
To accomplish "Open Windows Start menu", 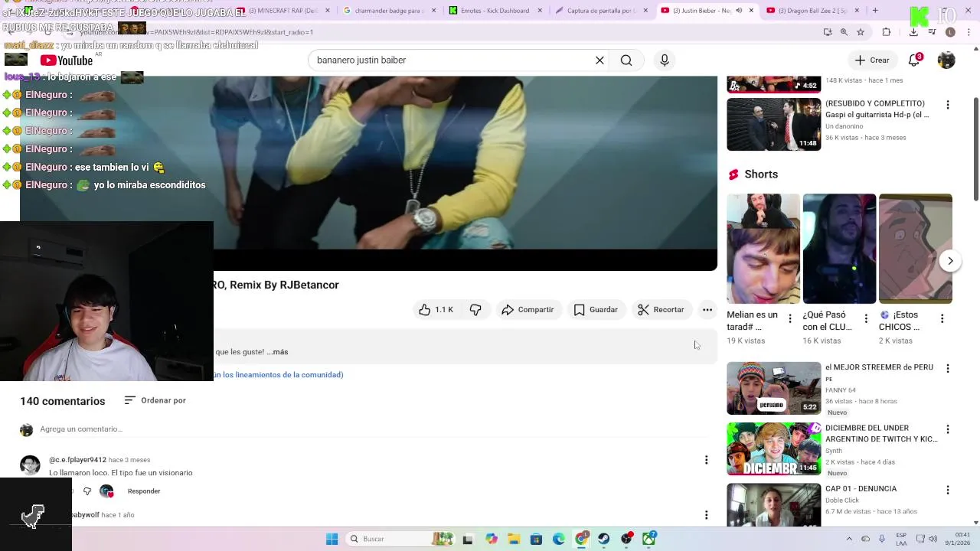I will [x=332, y=539].
